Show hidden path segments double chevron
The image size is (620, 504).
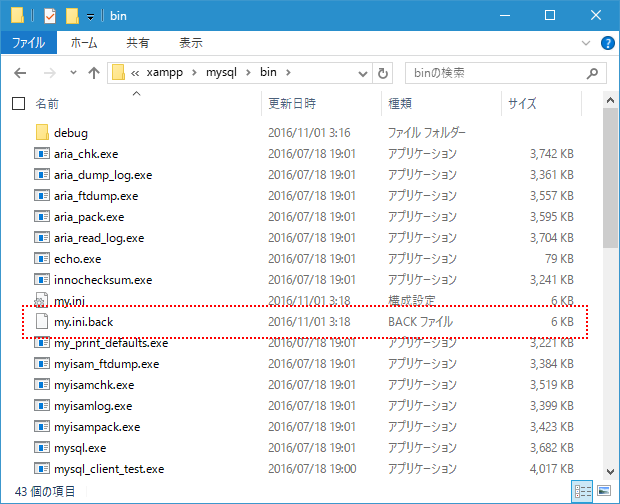tap(135, 73)
